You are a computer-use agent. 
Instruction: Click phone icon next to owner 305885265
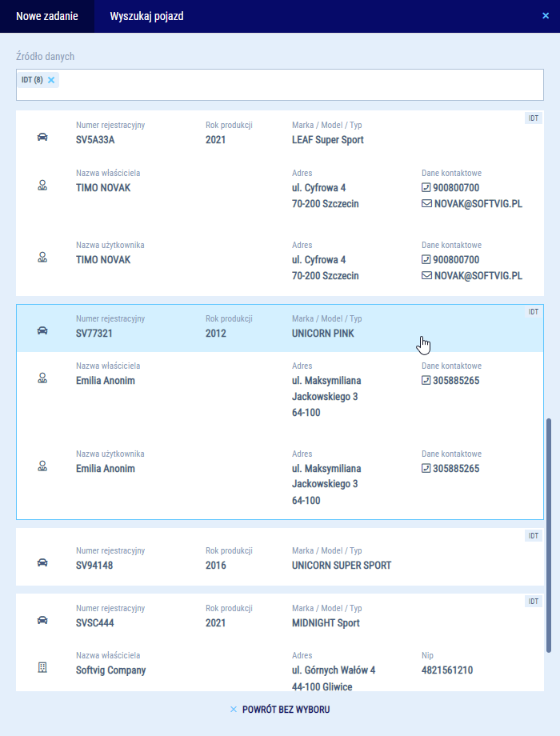point(426,381)
